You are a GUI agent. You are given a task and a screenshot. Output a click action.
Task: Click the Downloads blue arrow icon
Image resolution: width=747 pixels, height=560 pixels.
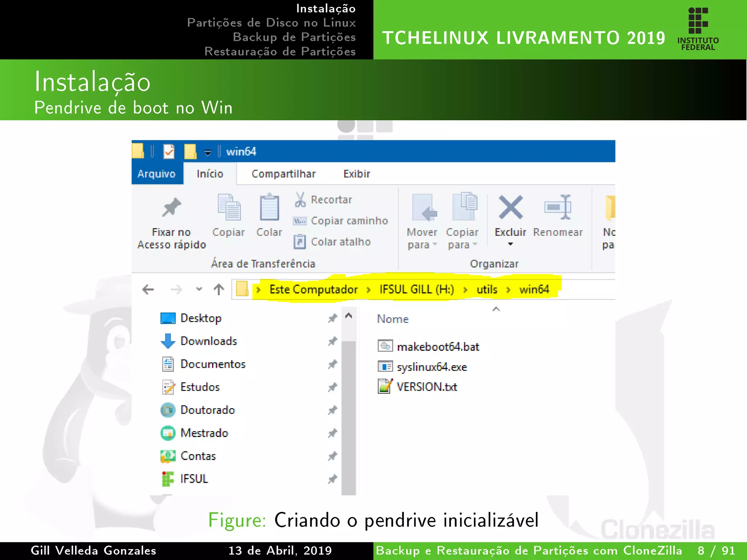click(x=168, y=341)
